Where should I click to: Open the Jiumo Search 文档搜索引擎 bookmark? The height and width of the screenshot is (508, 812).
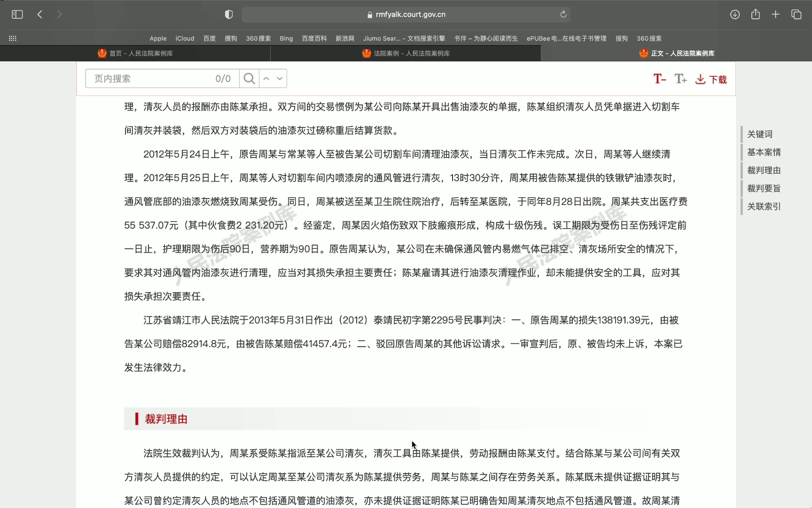[404, 39]
